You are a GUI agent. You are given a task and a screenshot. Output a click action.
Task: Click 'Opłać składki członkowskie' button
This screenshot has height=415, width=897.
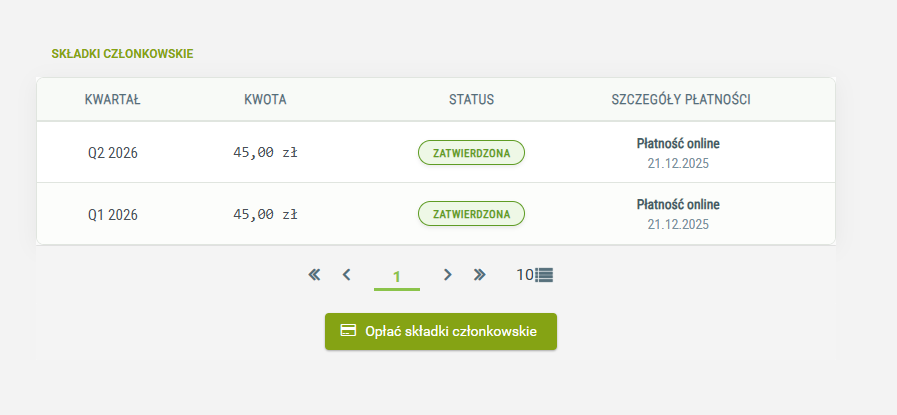(440, 331)
